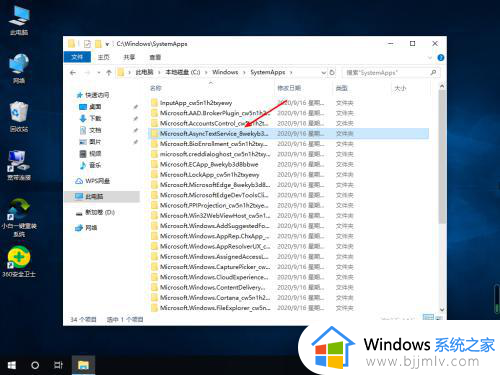
Task: Click File Explorer taskbar icon
Action: pos(83,365)
